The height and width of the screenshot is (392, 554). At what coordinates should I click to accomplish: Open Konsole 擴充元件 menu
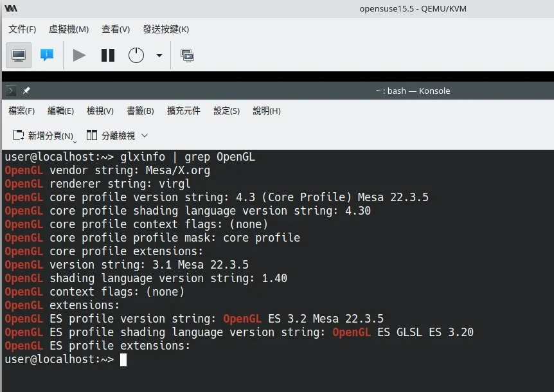pos(184,111)
